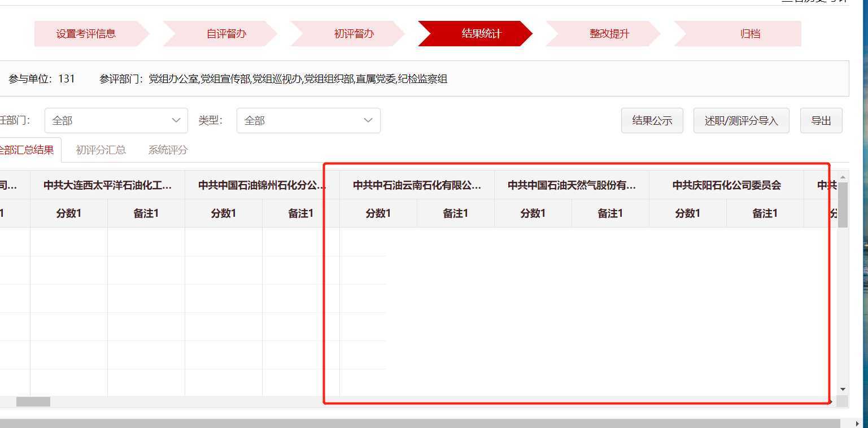Click column header 中共大连西太平洋石油化工
Image resolution: width=868 pixels, height=428 pixels.
coord(107,185)
